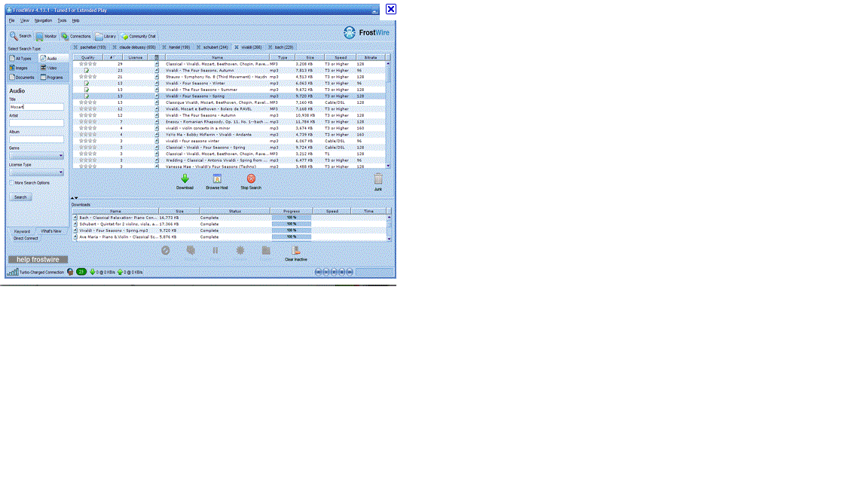
Task: Sort results by the Type column
Action: (283, 57)
